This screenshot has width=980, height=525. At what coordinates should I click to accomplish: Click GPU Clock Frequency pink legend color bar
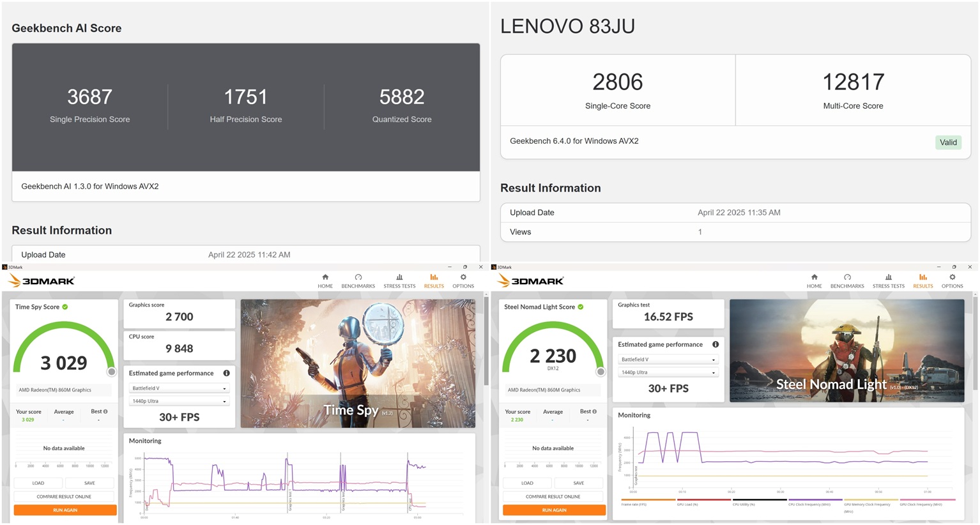[x=927, y=499]
